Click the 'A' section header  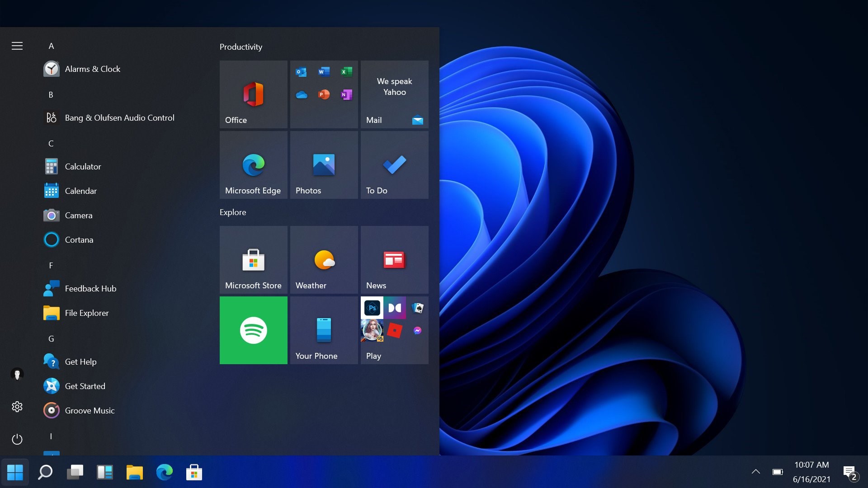[x=51, y=46]
